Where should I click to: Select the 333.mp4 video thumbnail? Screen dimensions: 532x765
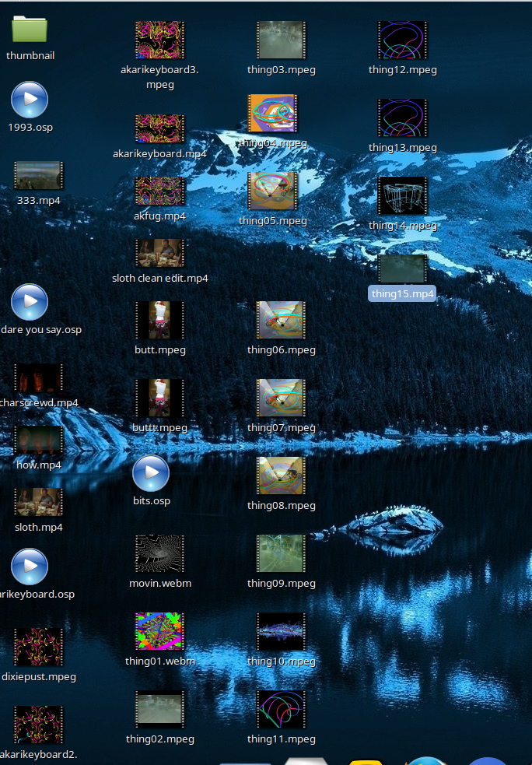[39, 176]
